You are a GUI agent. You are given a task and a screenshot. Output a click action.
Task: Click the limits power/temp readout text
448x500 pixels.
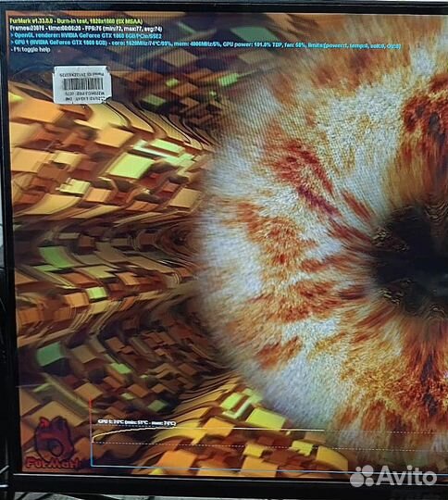tap(354, 46)
